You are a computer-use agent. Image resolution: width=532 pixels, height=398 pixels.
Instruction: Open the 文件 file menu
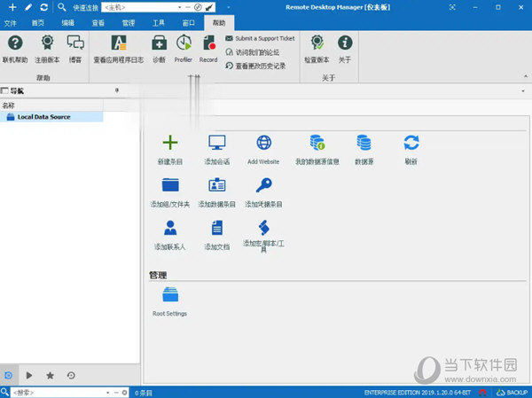point(10,23)
